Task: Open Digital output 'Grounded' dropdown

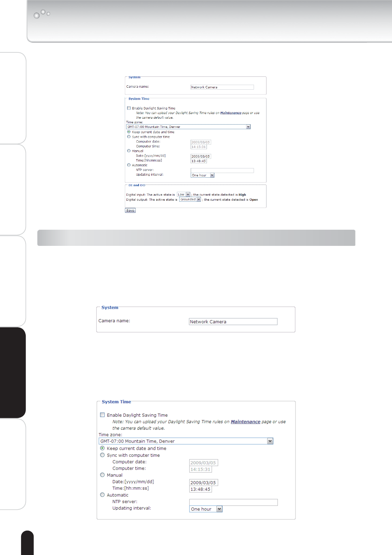Action: click(x=190, y=199)
